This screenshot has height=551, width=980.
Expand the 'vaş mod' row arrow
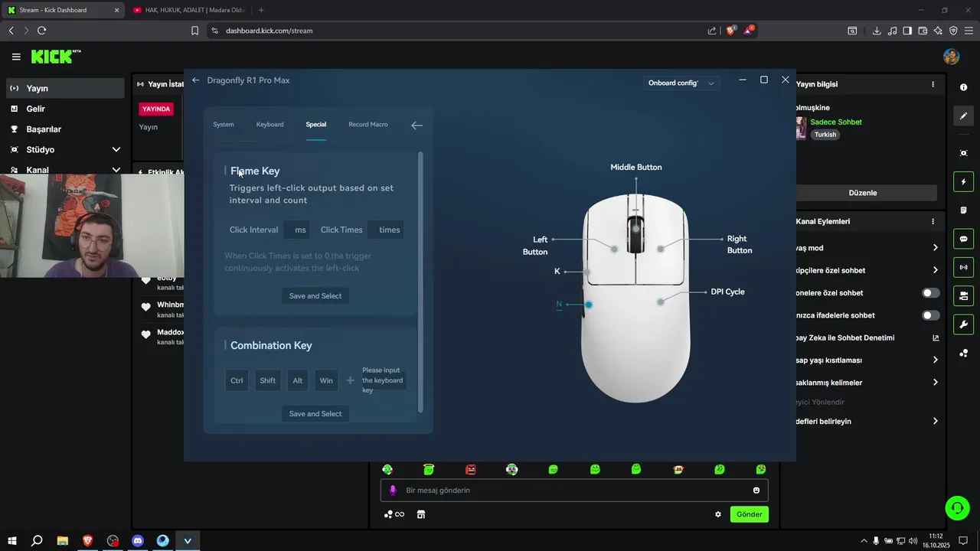(935, 248)
